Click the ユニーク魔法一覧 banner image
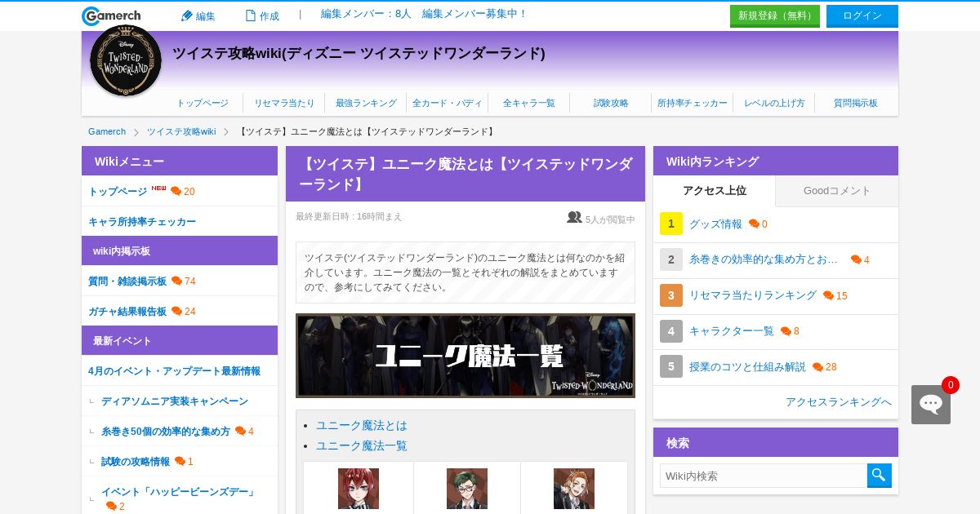Image resolution: width=980 pixels, height=514 pixels. pos(465,356)
